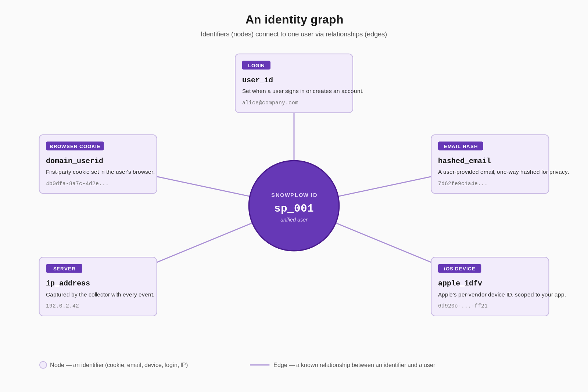The image size is (588, 392).
Task: Click the apple_idfv node heading
Action: (460, 283)
